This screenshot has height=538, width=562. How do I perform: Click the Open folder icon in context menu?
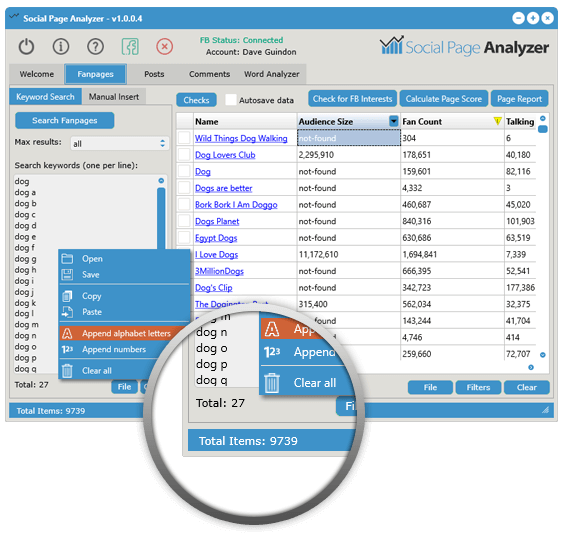point(67,258)
